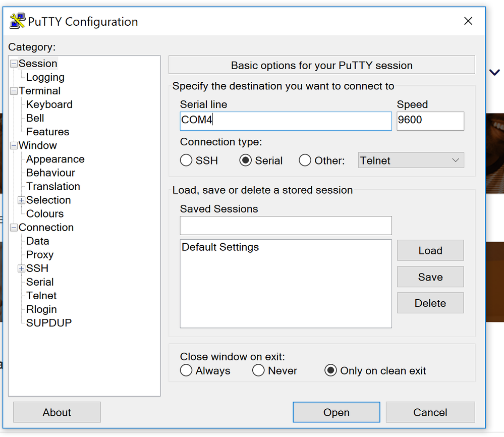Collapse the Session tree node

click(x=14, y=64)
